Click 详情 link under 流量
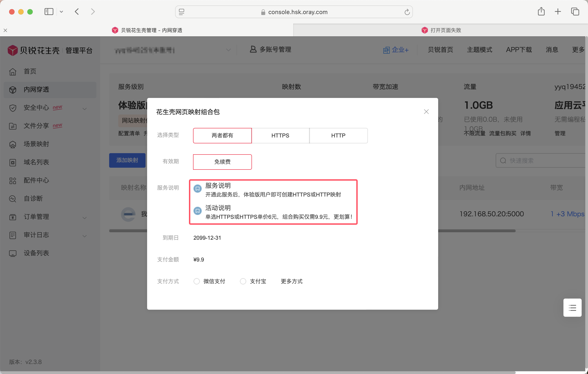 click(525, 133)
